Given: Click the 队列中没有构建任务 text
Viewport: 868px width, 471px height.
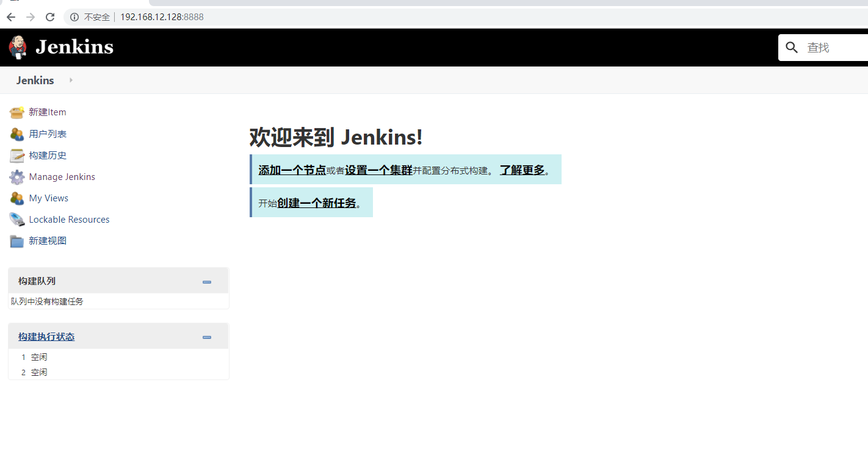Looking at the screenshot, I should click(47, 301).
